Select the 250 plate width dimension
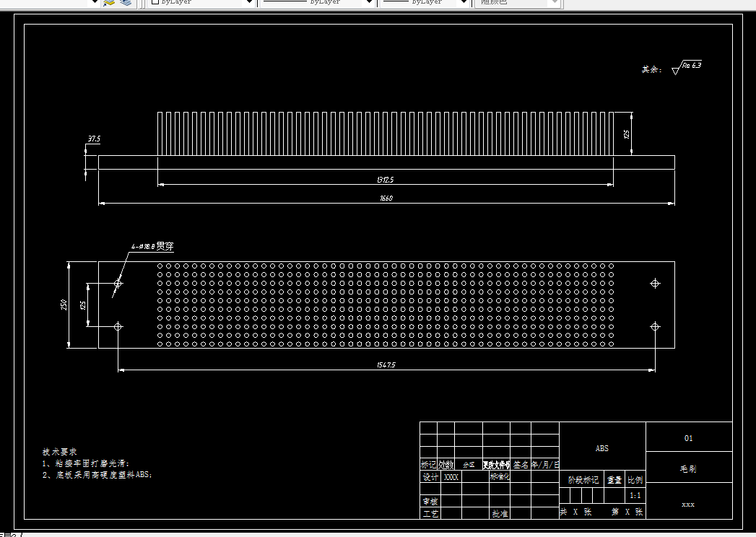 (x=64, y=305)
